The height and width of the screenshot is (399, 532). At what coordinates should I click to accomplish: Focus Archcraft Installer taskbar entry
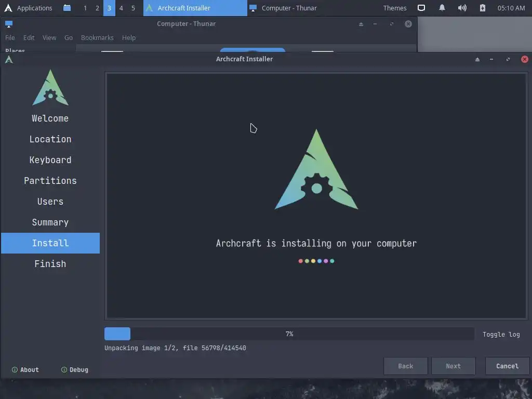point(195,8)
